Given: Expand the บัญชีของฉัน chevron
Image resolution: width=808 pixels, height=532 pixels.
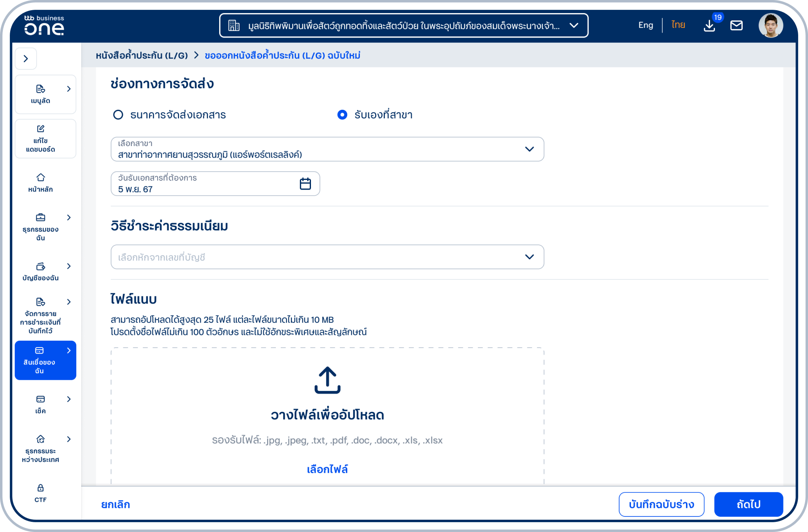Looking at the screenshot, I should tap(69, 266).
